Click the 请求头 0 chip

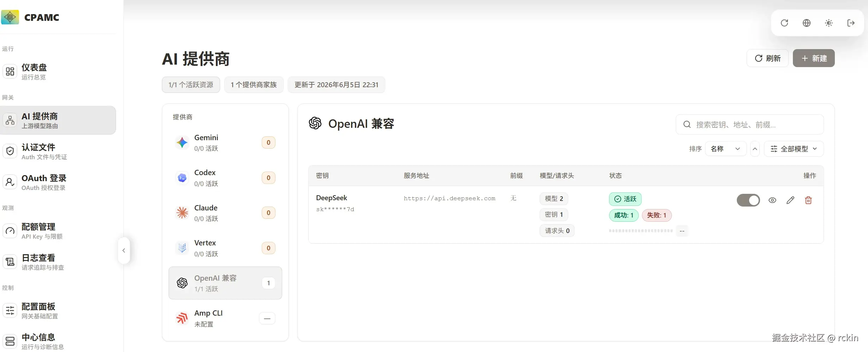click(x=557, y=231)
